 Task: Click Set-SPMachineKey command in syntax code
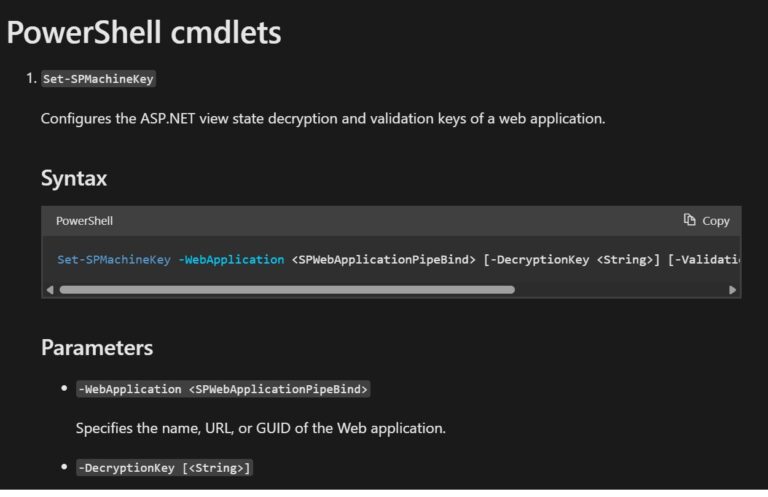(114, 260)
